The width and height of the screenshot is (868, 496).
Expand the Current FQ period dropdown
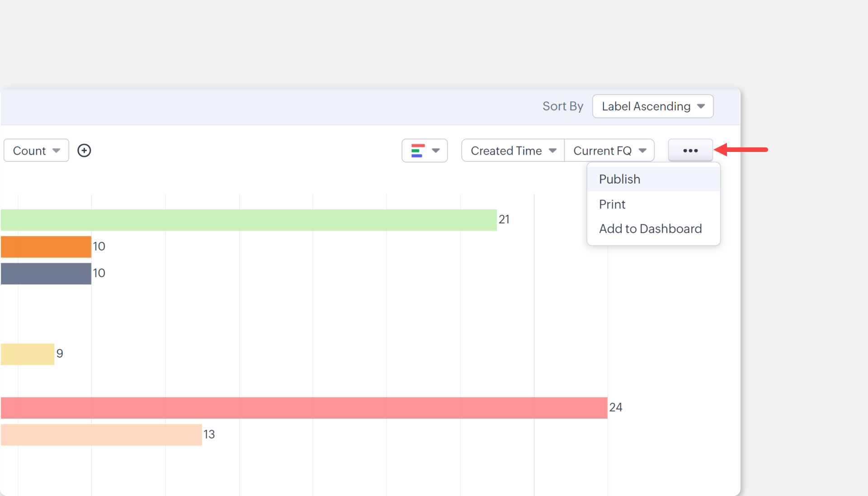609,151
